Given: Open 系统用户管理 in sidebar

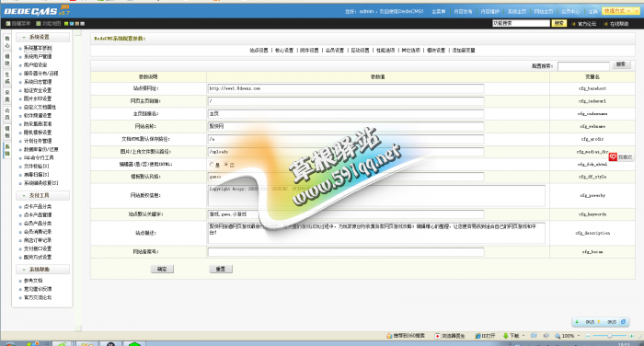Looking at the screenshot, I should point(38,57).
